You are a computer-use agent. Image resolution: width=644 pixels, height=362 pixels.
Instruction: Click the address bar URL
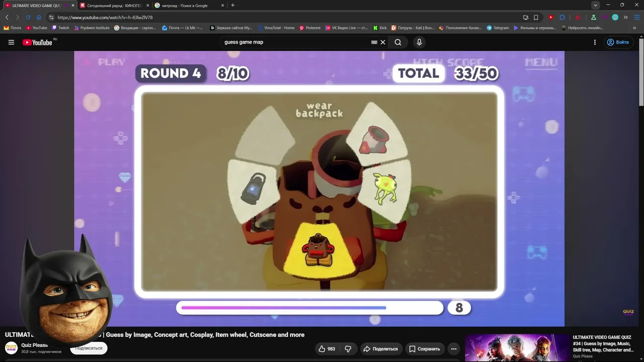(x=105, y=18)
